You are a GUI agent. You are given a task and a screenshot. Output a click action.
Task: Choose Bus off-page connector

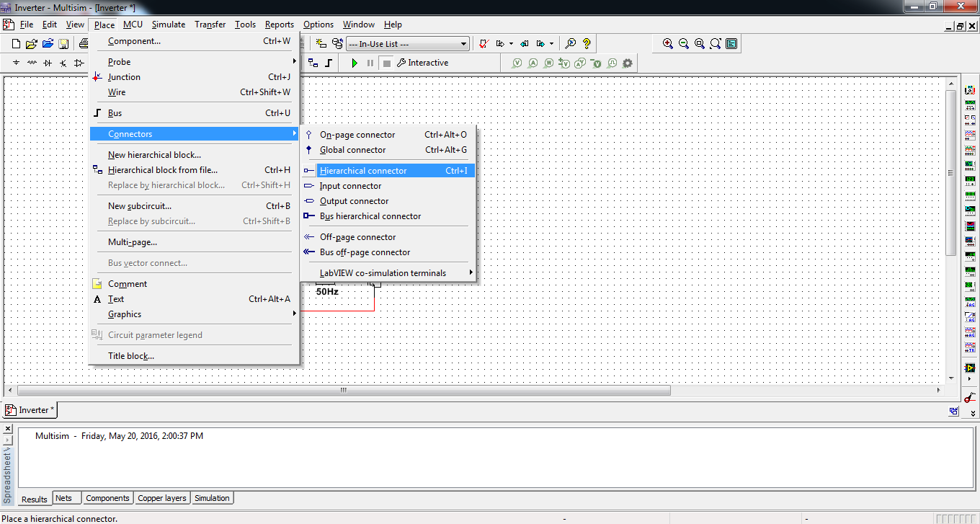[388, 252]
